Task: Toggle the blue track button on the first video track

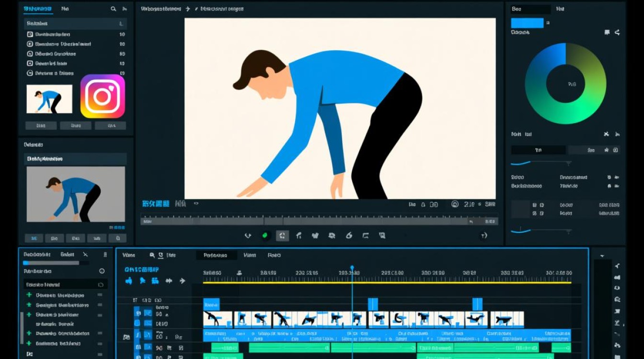Action: pos(137,314)
